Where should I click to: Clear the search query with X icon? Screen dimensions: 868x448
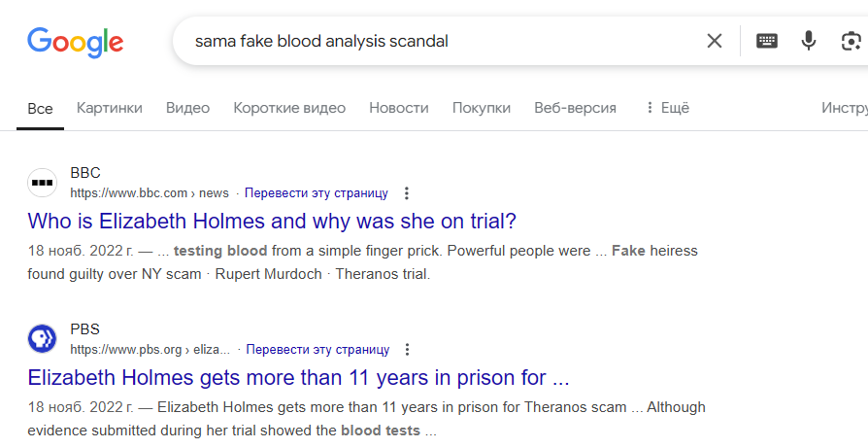pos(714,41)
